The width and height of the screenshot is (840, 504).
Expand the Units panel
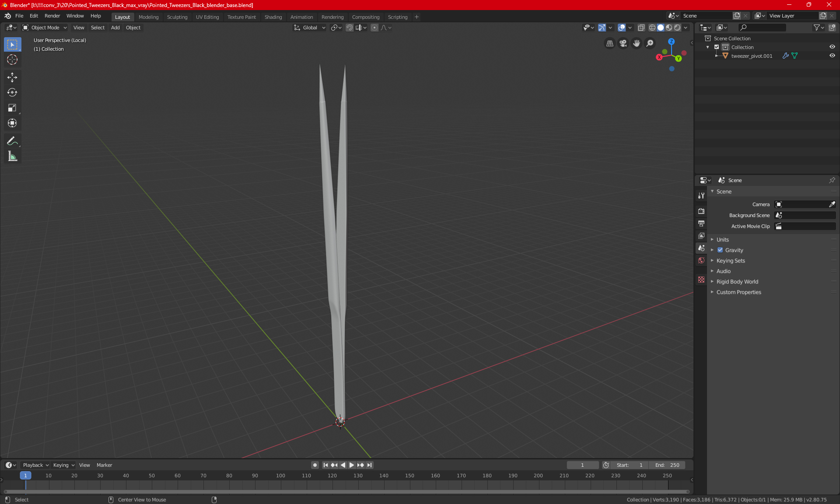pos(723,240)
